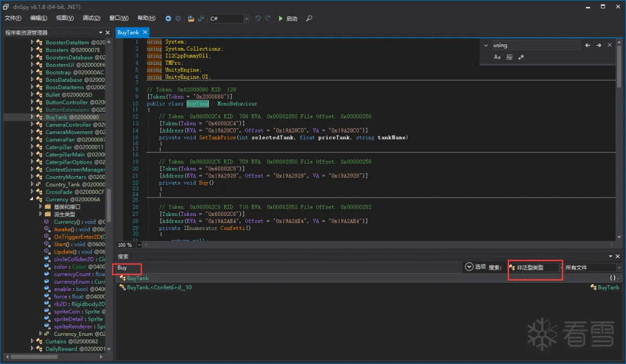This screenshot has width=626, height=364.
Task: Click the open file folder icon
Action: tap(191, 18)
